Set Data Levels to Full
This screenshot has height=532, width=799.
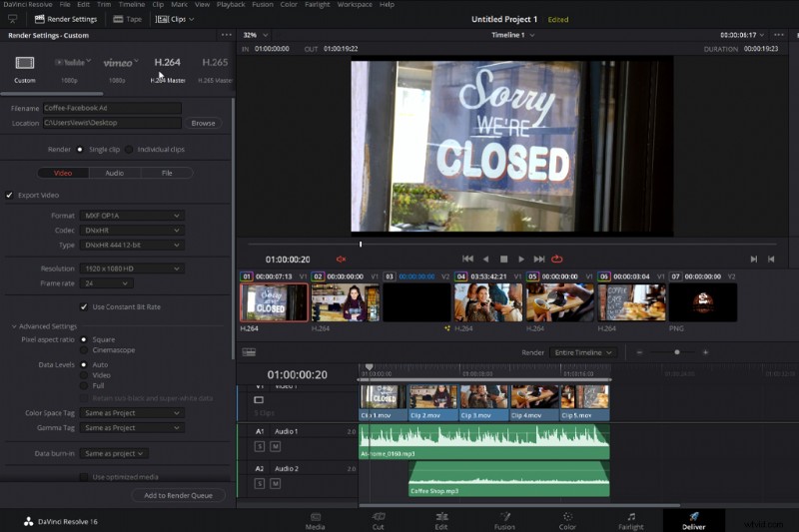[84, 386]
